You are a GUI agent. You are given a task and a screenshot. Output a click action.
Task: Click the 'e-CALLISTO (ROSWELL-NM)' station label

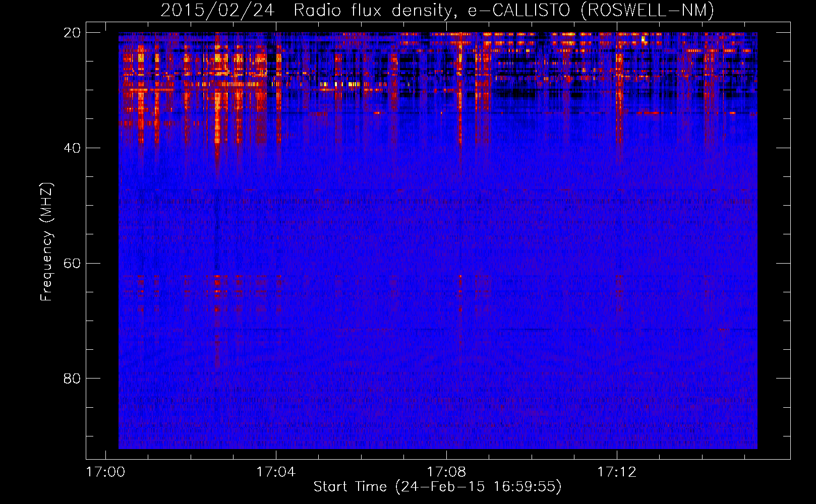591,10
